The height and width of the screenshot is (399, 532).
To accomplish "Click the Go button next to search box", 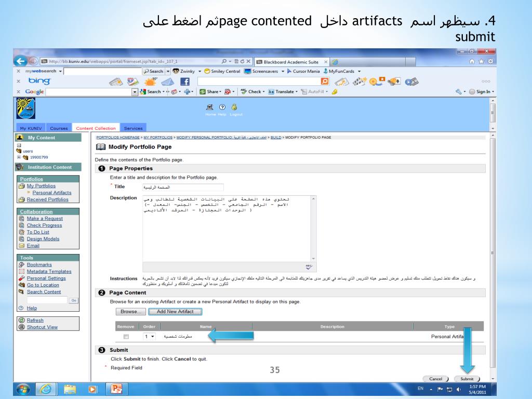I will [x=74, y=300].
